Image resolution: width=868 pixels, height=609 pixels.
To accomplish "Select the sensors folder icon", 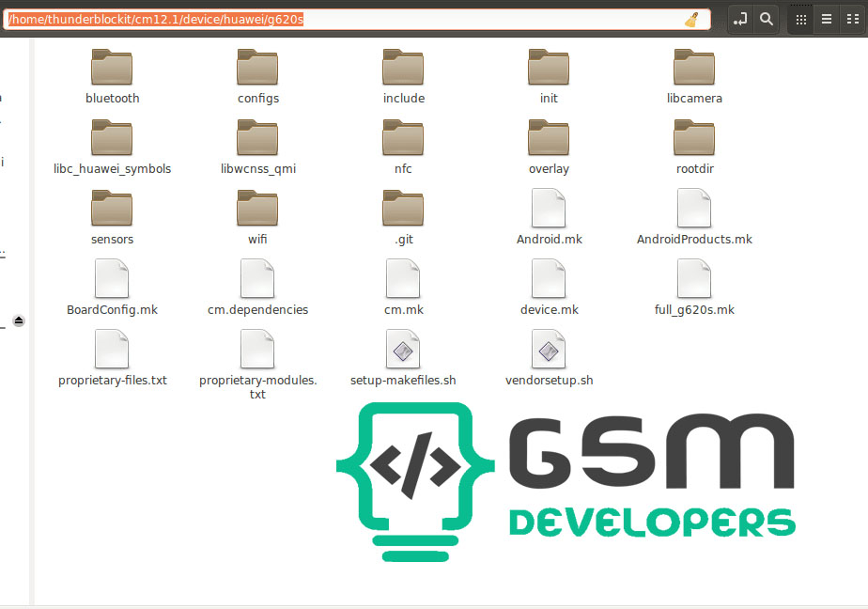I will pos(112,208).
